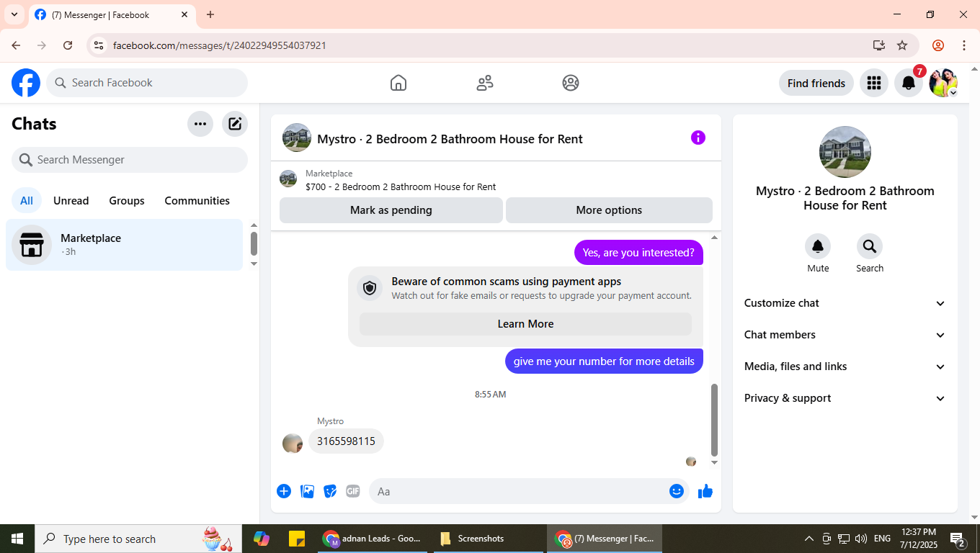Open account profile picture menu
Image resolution: width=980 pixels, height=553 pixels.
click(x=943, y=83)
